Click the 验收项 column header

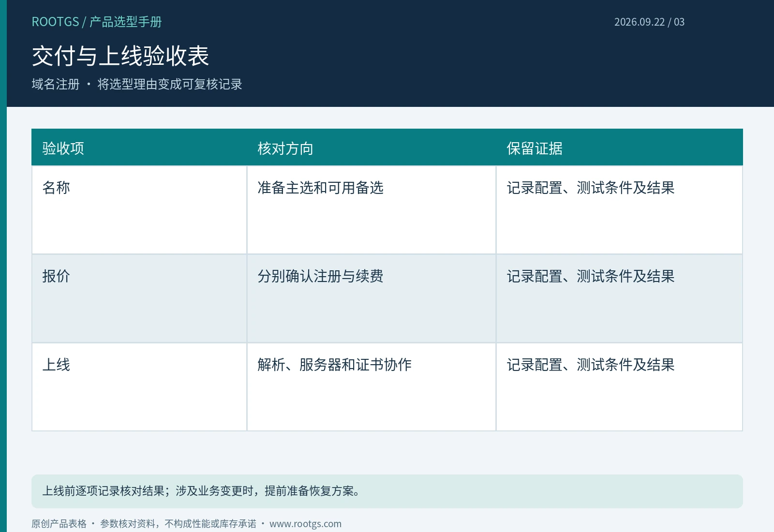point(139,148)
